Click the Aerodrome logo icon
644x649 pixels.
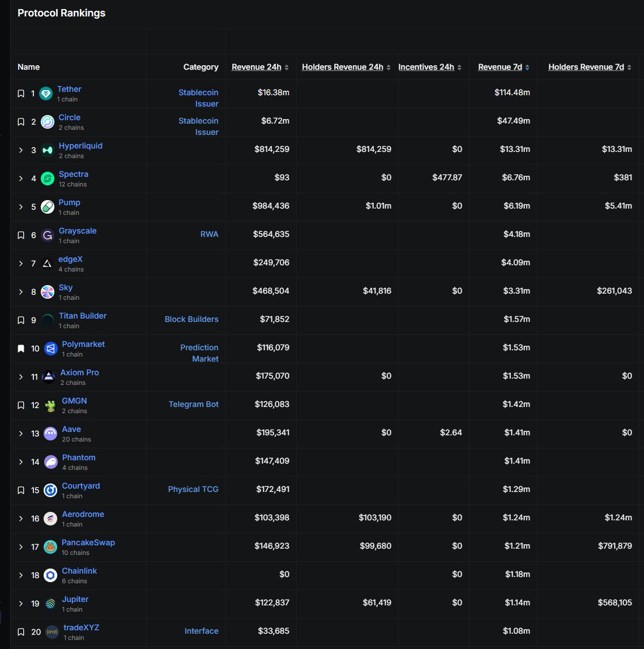click(50, 519)
